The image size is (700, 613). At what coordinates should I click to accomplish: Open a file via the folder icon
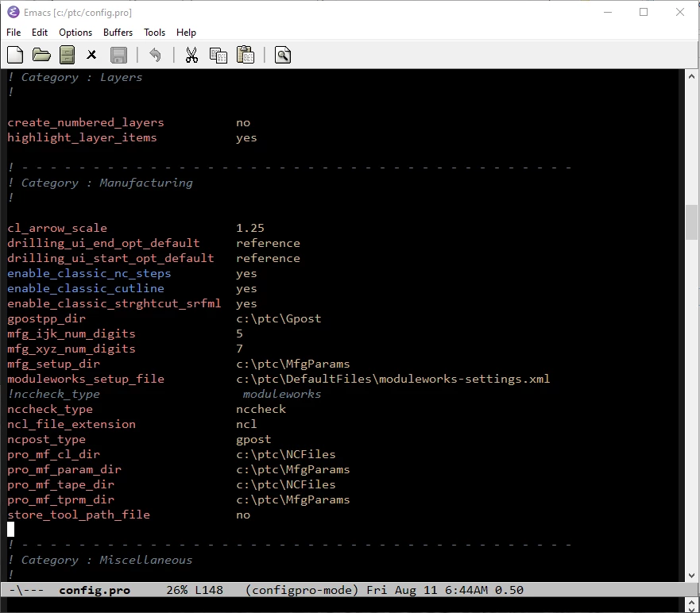tap(41, 54)
